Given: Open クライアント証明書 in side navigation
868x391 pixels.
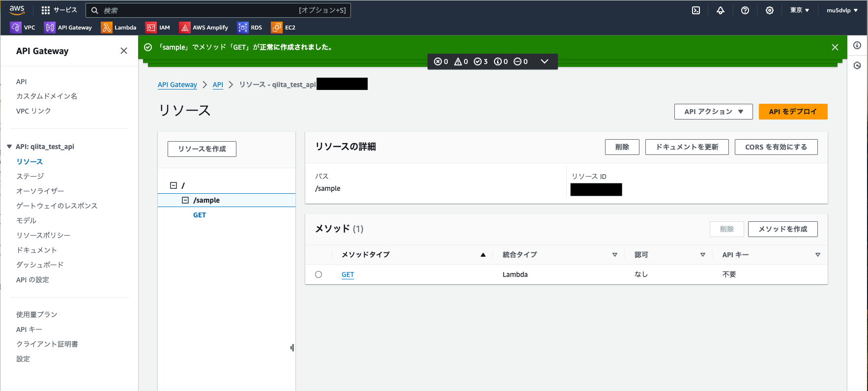Looking at the screenshot, I should [x=47, y=344].
